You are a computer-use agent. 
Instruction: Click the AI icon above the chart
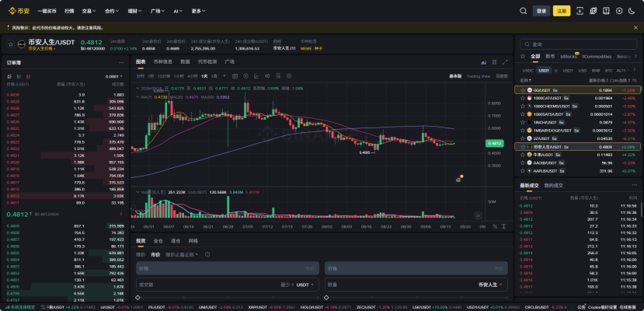click(484, 62)
